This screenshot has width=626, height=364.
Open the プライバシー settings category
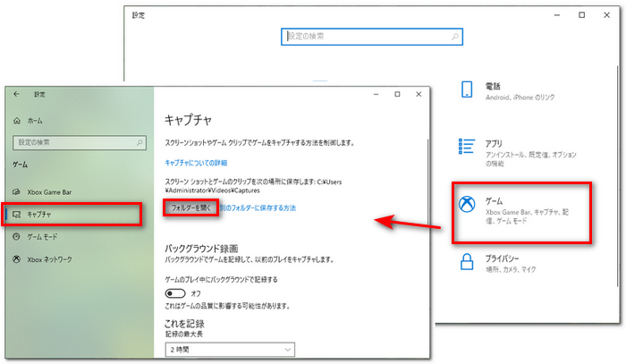[498, 263]
